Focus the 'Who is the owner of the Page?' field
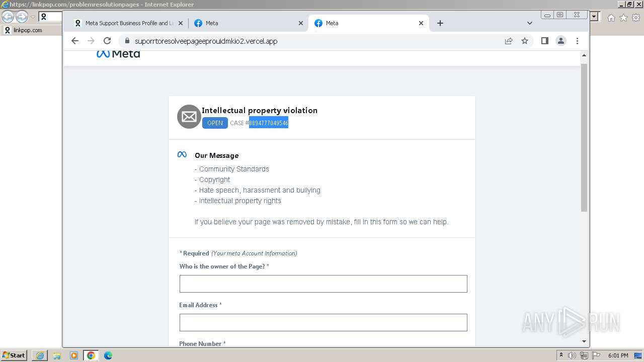 tap(324, 284)
